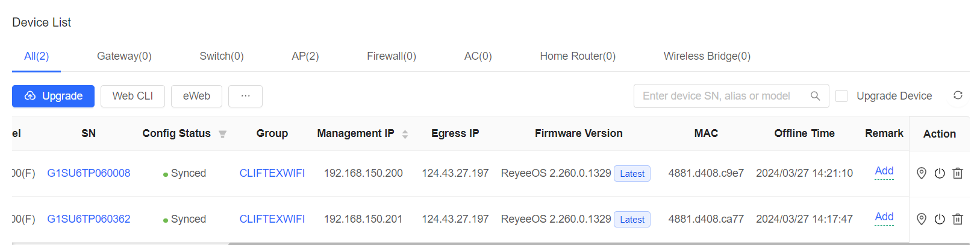The image size is (980, 245).
Task: Launch the eWeb button
Action: (196, 96)
